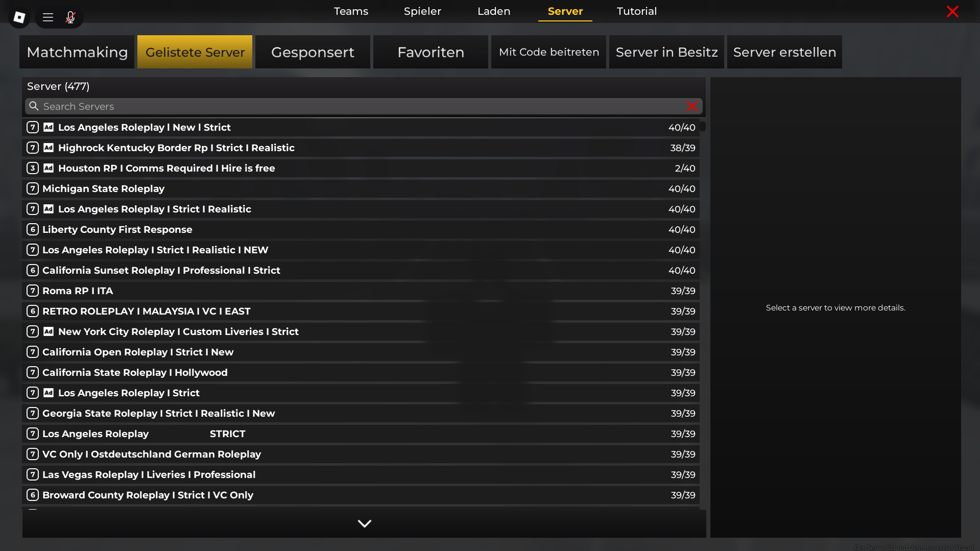Click the Ad badge on Houston RP server

49,168
